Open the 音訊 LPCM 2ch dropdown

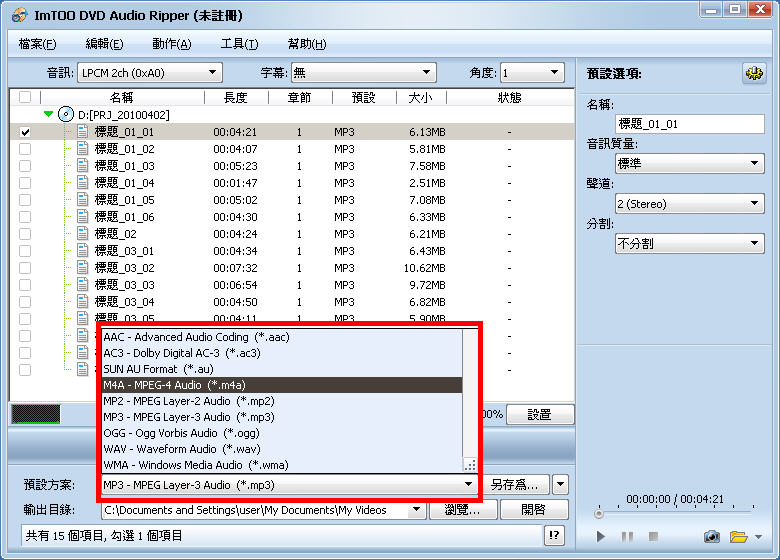150,73
